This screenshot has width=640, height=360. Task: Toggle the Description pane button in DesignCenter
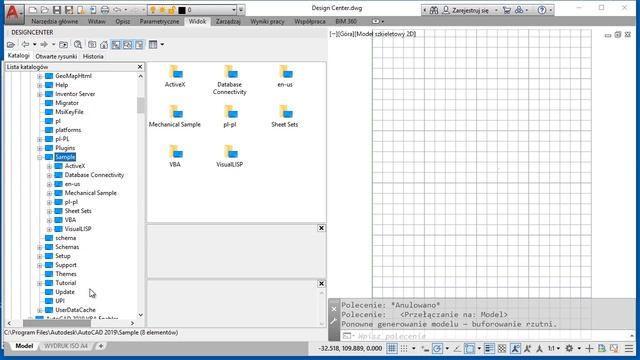point(140,44)
